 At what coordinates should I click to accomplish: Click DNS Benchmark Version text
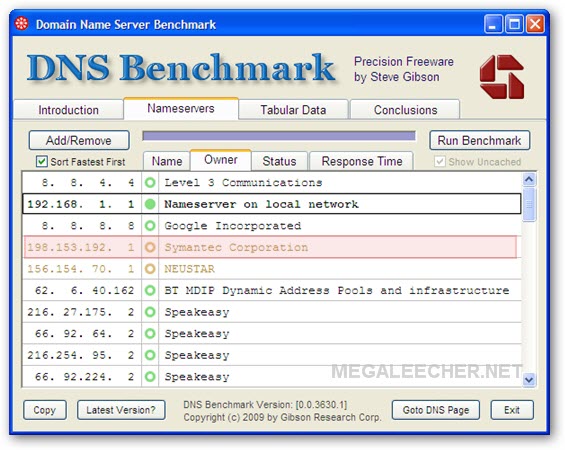point(265,405)
